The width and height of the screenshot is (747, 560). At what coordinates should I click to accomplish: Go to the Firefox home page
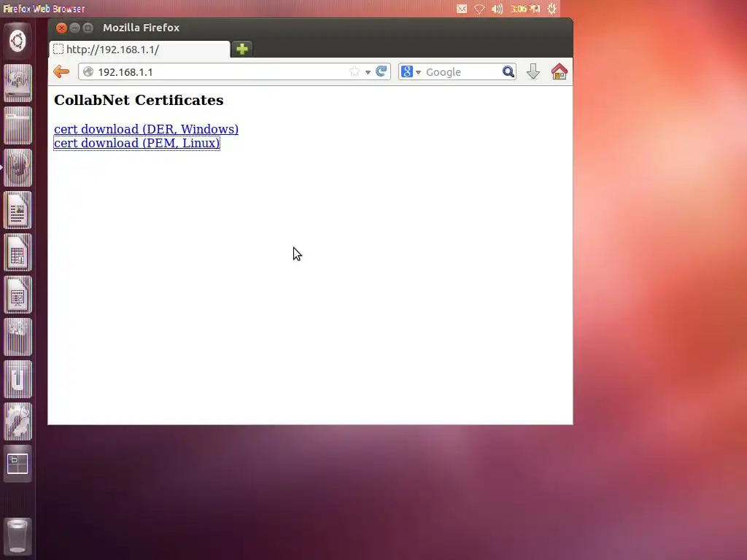coord(560,72)
